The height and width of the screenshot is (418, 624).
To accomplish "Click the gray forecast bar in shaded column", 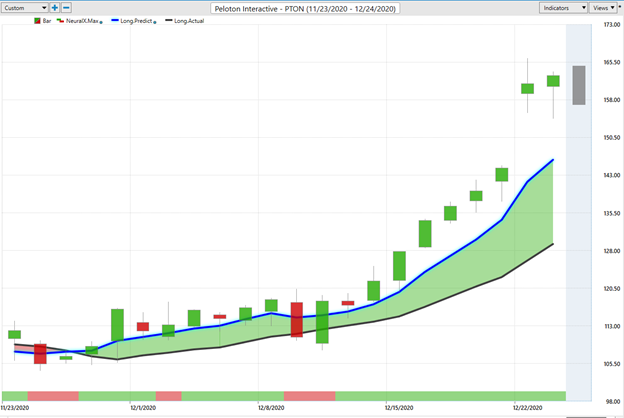I will click(579, 85).
